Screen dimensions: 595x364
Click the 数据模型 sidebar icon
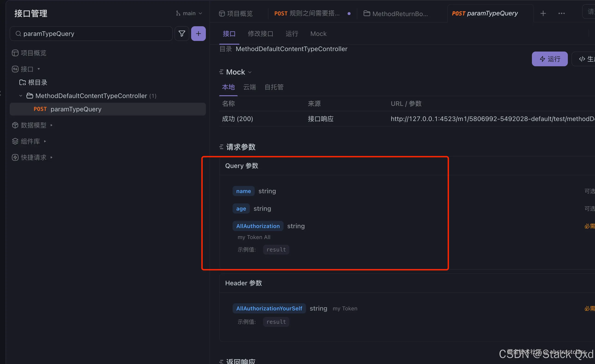tap(15, 125)
